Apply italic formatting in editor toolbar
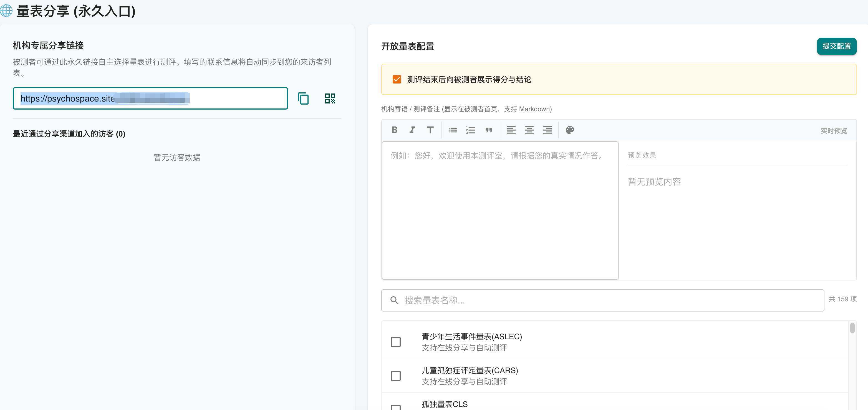 click(x=412, y=130)
